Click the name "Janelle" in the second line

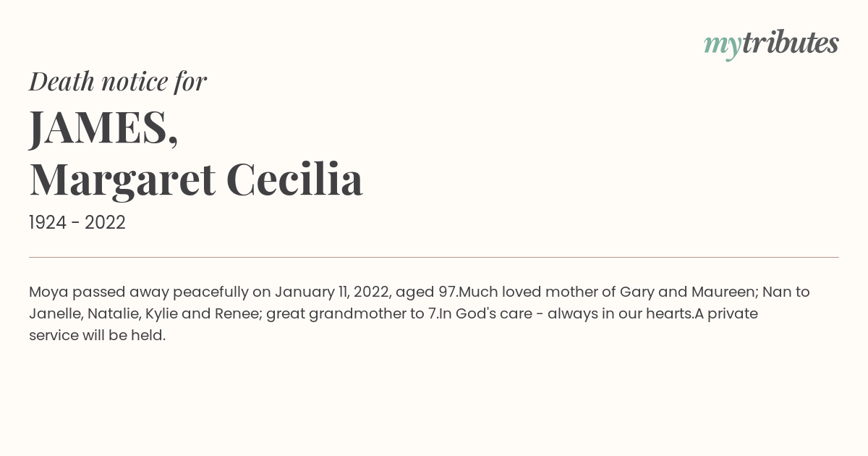pyautogui.click(x=56, y=314)
